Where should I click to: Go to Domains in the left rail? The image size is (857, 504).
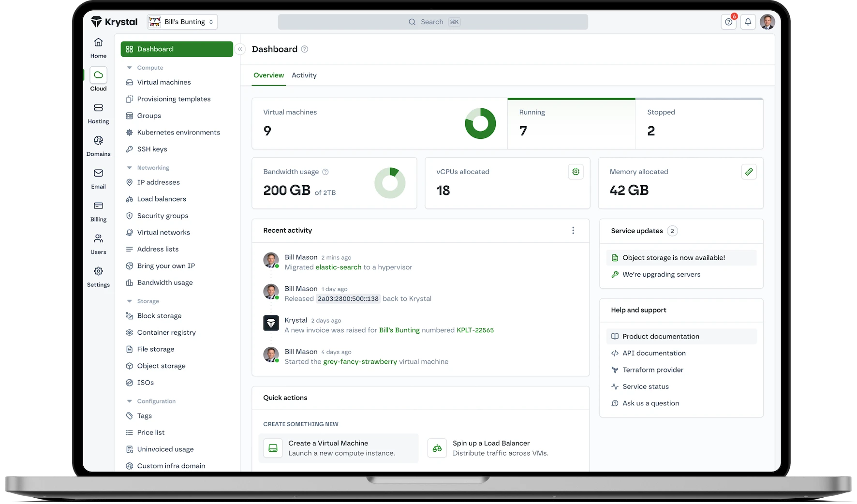[x=98, y=146]
